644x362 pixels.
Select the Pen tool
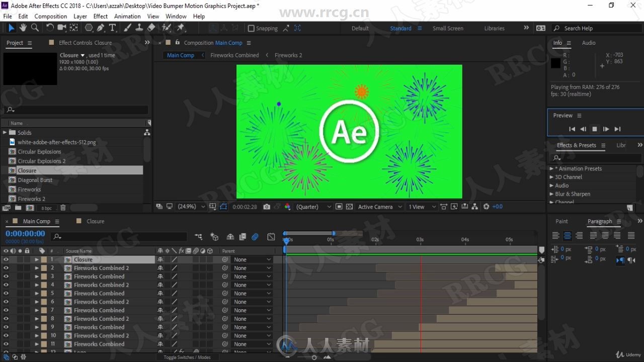[x=101, y=28]
